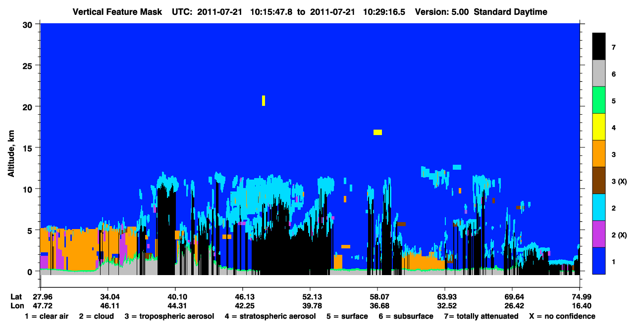Click the brown swatch labeled 3 (X)
644x330 pixels.
click(599, 180)
